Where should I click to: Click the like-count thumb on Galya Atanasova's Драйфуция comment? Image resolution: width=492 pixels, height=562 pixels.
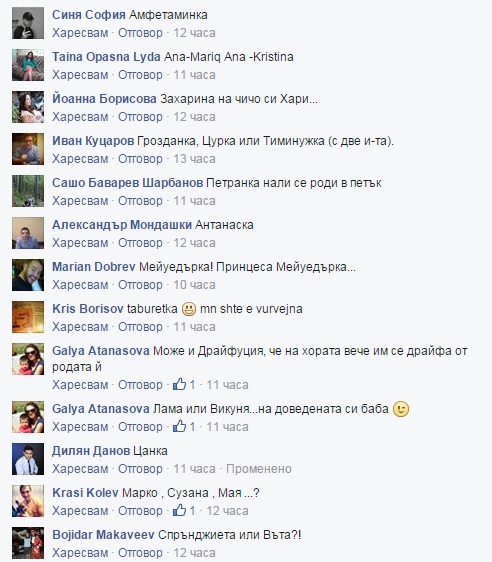(180, 384)
